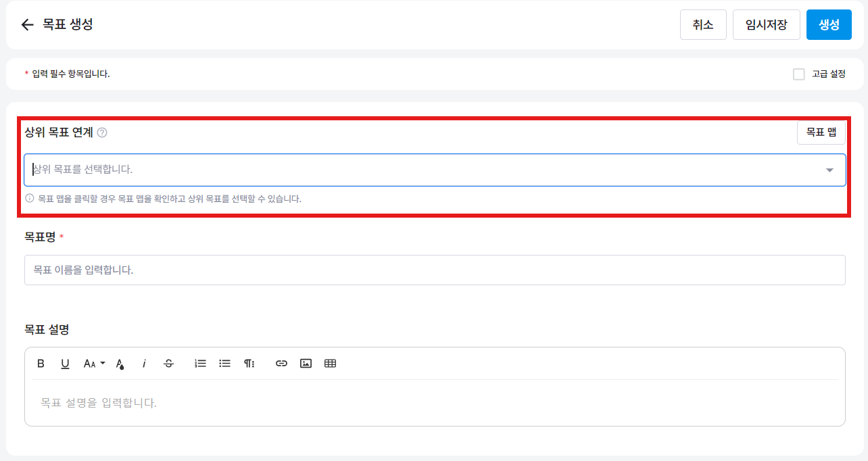Click the back arrow beside 목표 생성
This screenshot has width=868, height=461.
tap(27, 25)
